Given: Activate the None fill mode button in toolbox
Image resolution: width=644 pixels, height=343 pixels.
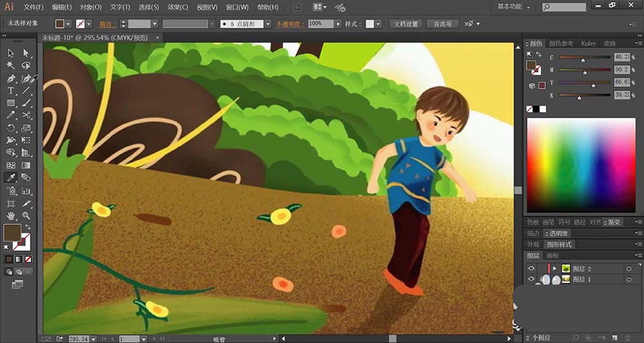Looking at the screenshot, I should click(28, 260).
